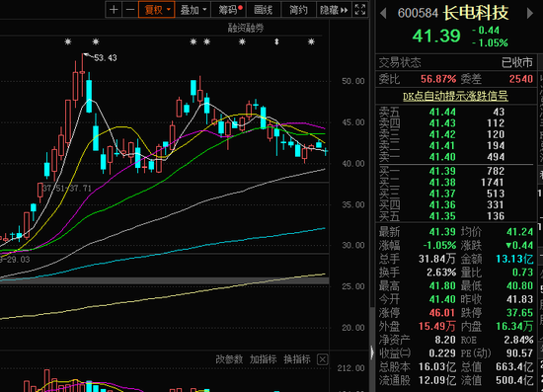Image resolution: width=543 pixels, height=392 pixels.
Task: Click 跌停 price 37.65
Action: (519, 313)
